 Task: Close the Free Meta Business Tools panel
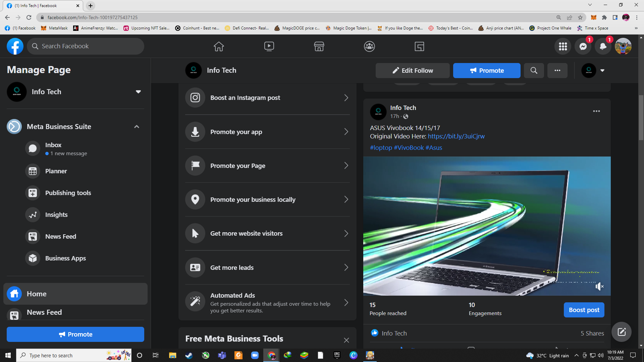point(346,340)
